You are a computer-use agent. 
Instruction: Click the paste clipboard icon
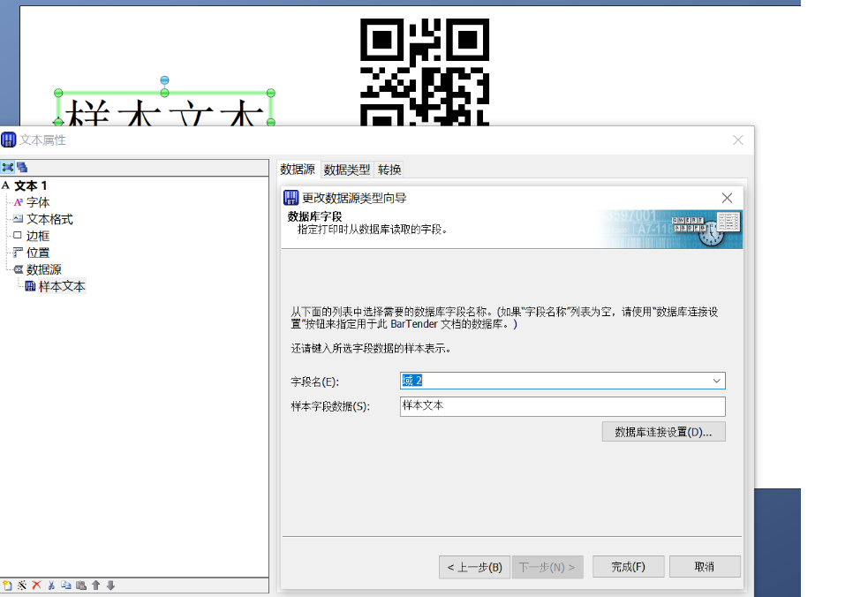pos(81,586)
